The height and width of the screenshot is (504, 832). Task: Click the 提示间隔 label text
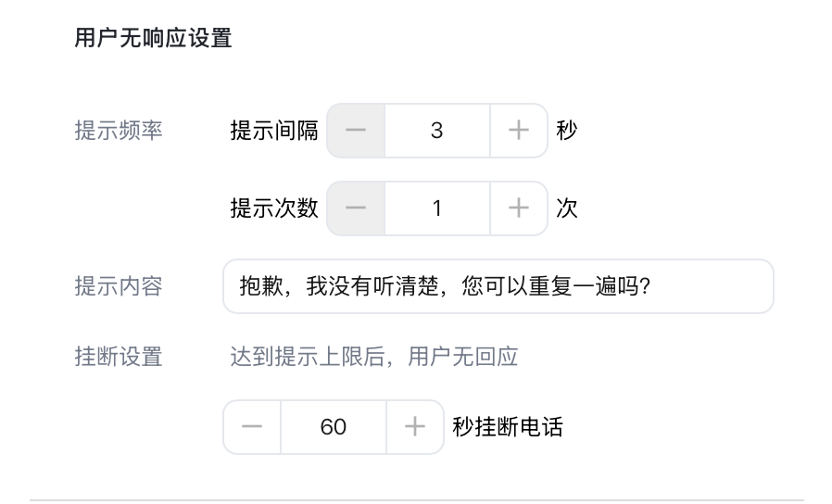coord(274,131)
